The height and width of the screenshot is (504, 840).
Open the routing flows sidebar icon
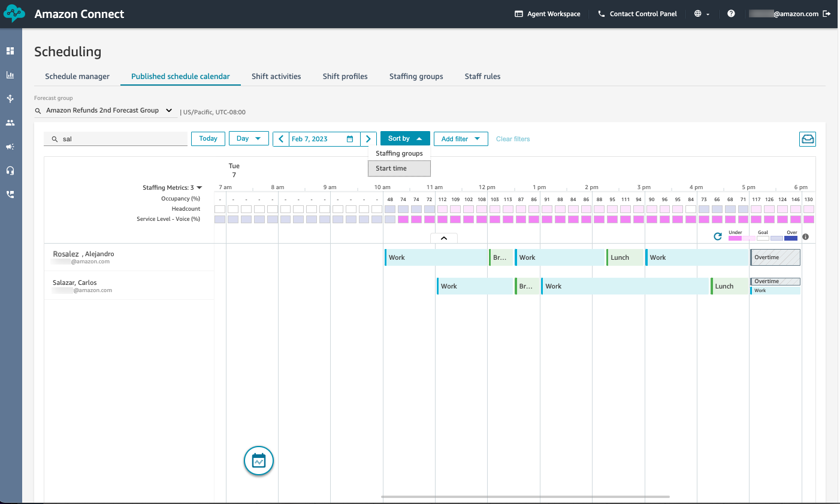click(x=10, y=99)
